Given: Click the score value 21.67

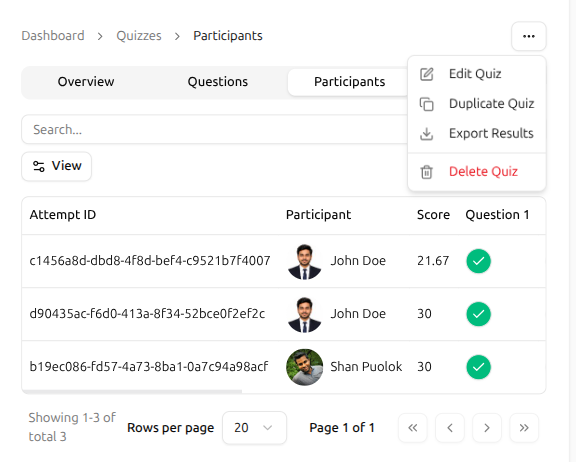Looking at the screenshot, I should (433, 261).
